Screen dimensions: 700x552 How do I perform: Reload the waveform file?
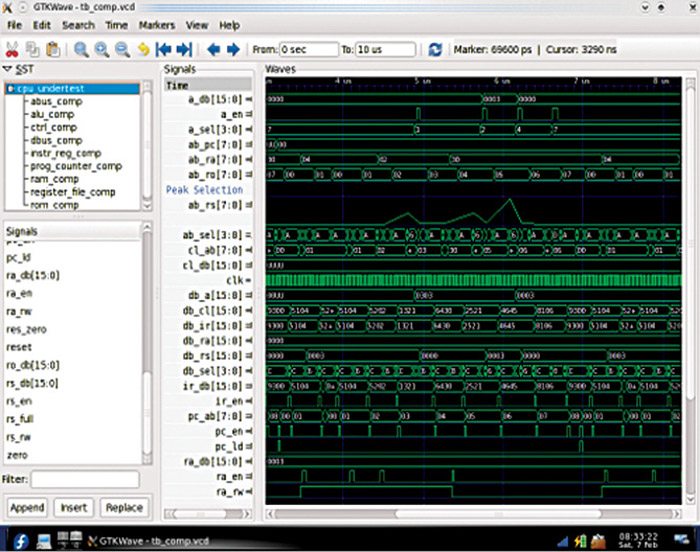pos(434,49)
